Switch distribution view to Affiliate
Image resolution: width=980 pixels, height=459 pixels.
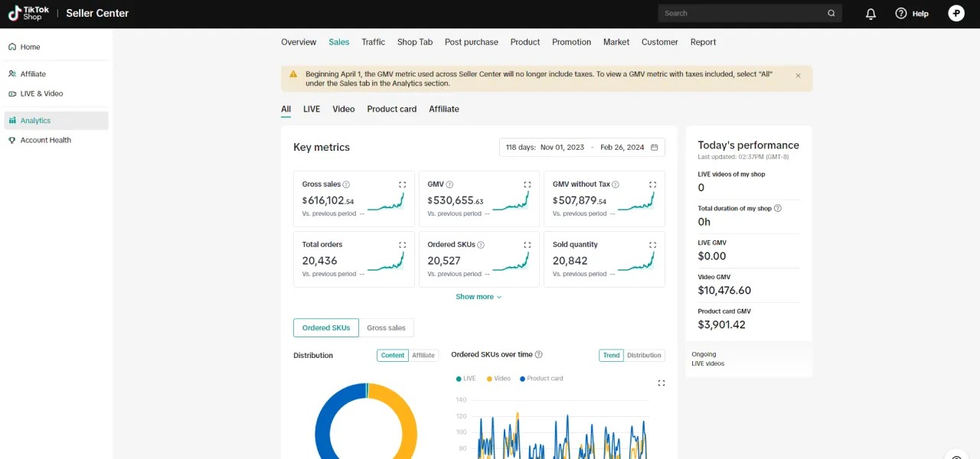423,355
